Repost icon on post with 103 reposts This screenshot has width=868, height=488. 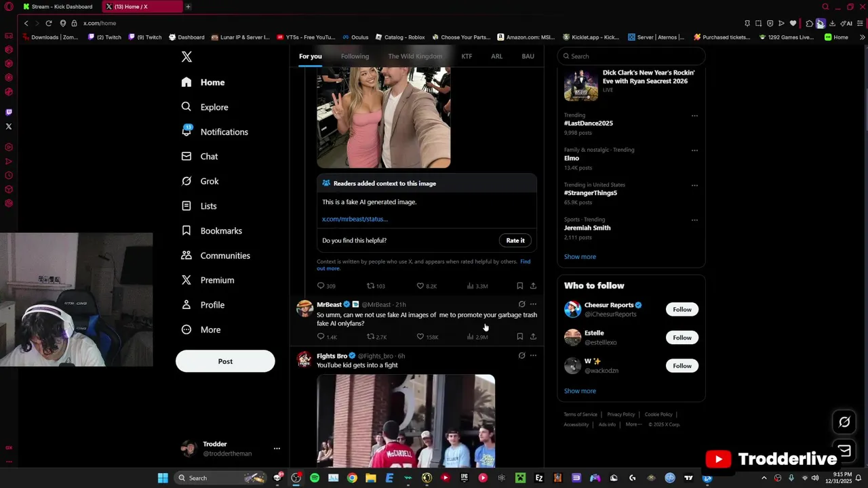coord(370,286)
